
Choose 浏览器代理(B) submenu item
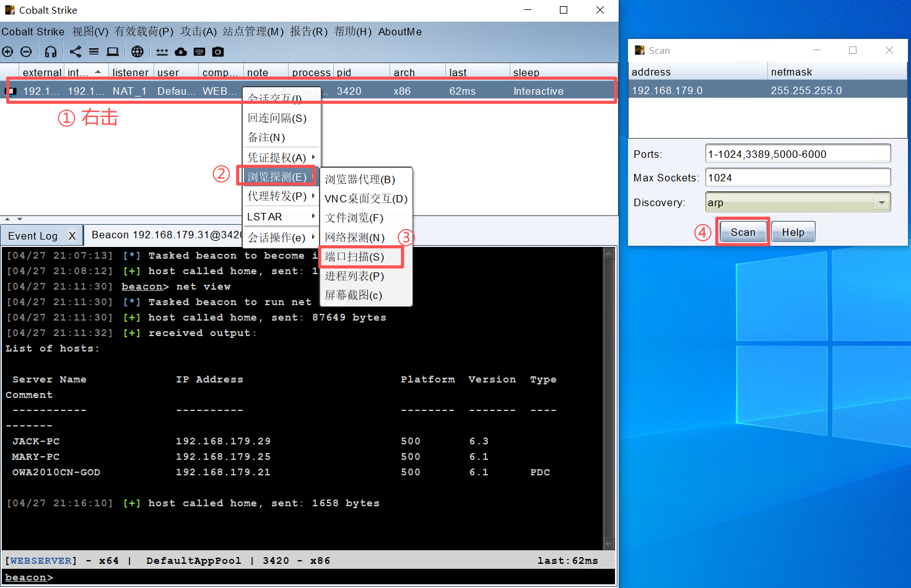point(366,179)
